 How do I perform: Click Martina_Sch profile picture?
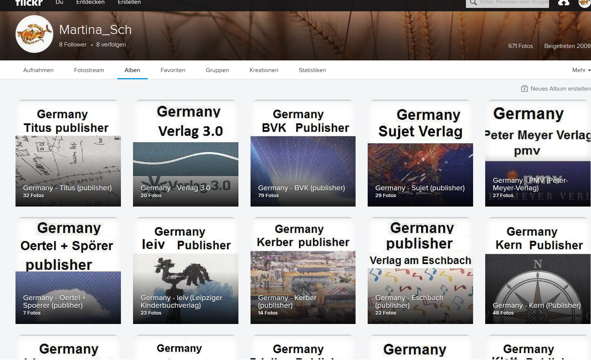[x=34, y=34]
